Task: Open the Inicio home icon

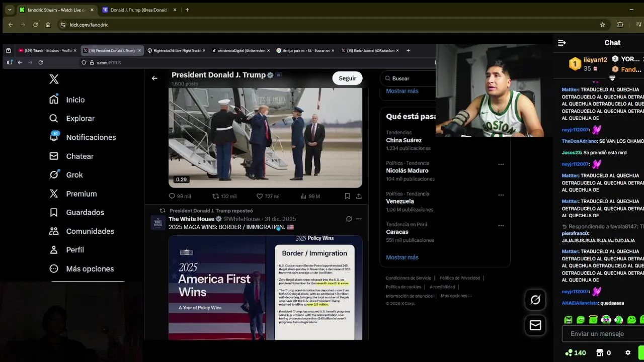Action: [54, 100]
